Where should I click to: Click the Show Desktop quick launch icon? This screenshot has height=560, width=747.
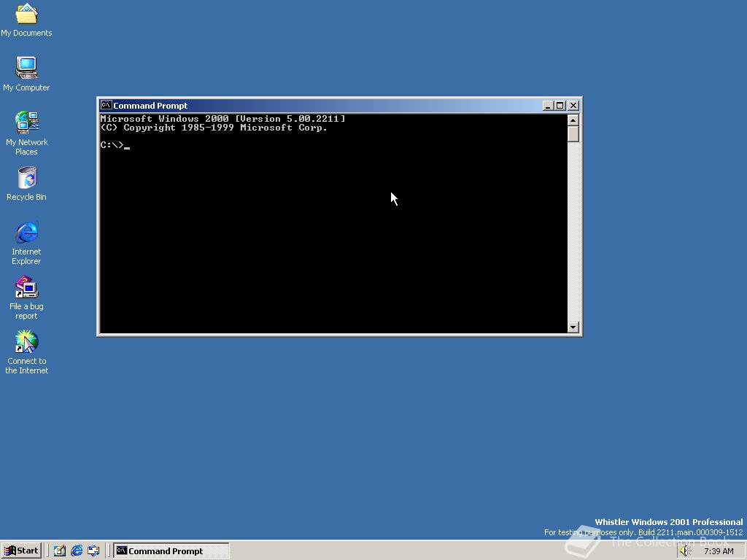coord(60,551)
